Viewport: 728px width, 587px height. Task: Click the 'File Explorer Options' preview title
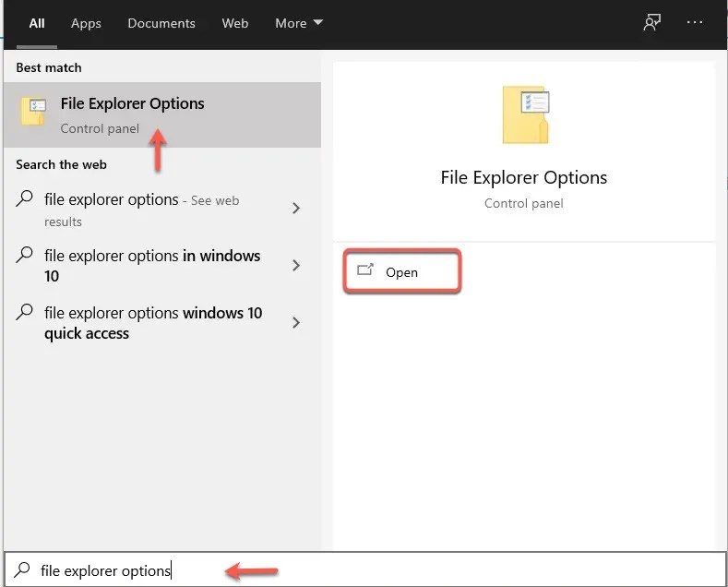[x=524, y=178]
